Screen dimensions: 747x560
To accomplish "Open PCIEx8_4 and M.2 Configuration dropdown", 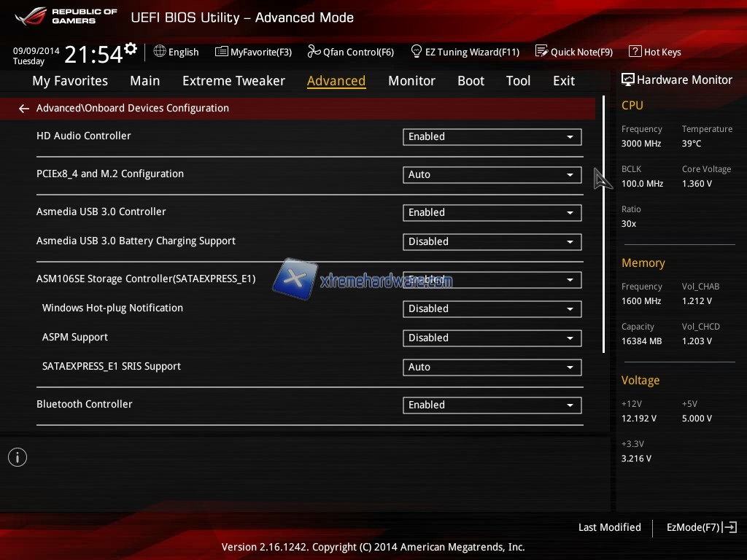I will point(492,174).
